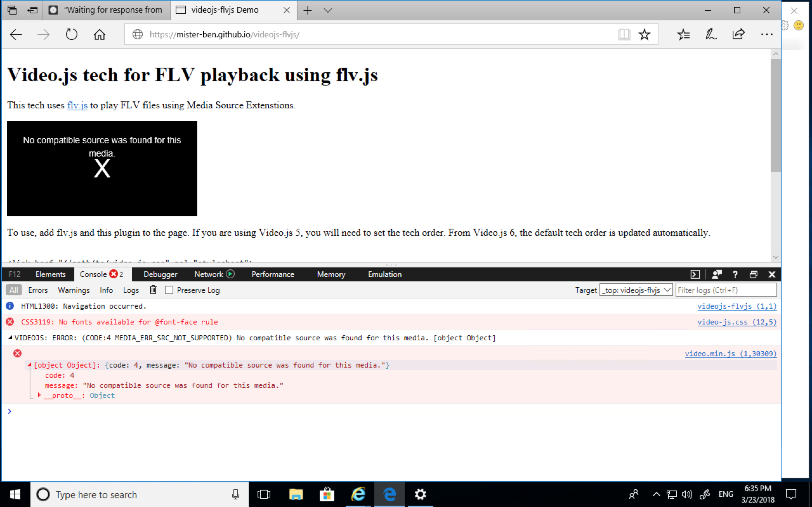Undock the F12 developer tools window
The image size is (812, 507).
(x=754, y=274)
